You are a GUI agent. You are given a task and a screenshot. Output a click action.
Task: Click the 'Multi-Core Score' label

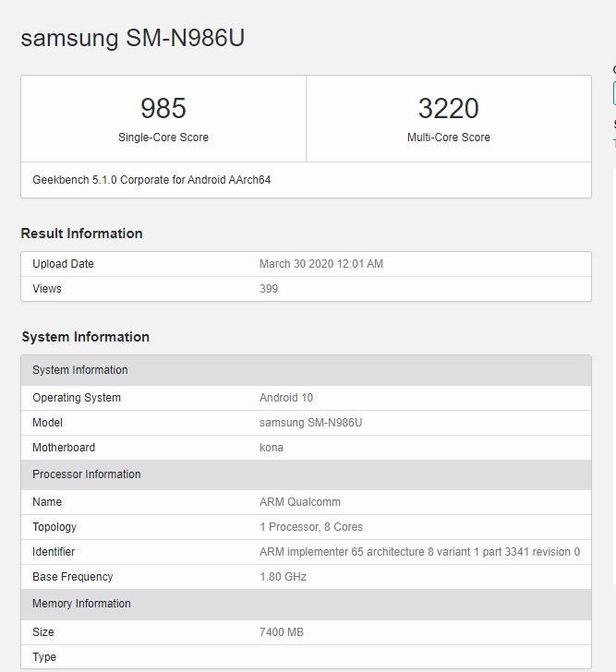(449, 138)
